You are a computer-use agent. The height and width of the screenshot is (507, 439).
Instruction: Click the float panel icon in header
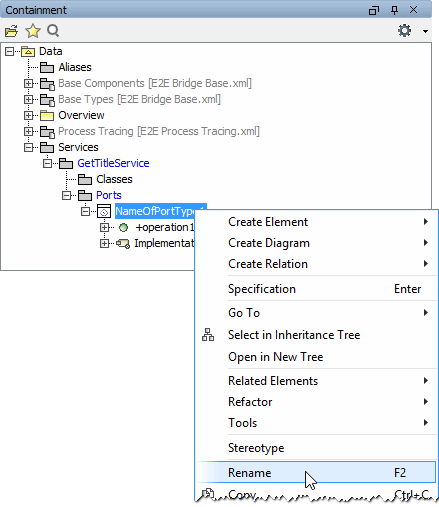(374, 10)
